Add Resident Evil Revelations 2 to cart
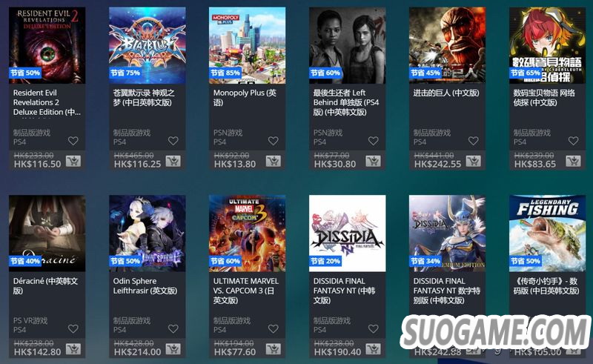The width and height of the screenshot is (593, 364). tap(73, 161)
